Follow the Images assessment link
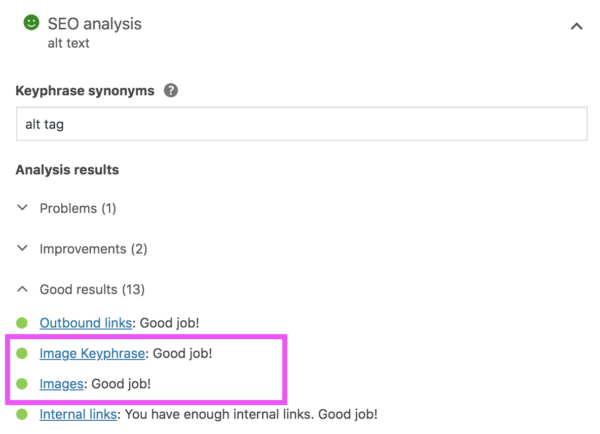This screenshot has height=434, width=600. pos(61,383)
